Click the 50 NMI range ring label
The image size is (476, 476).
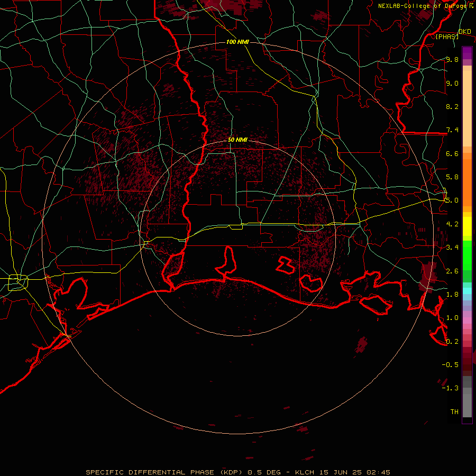point(237,140)
